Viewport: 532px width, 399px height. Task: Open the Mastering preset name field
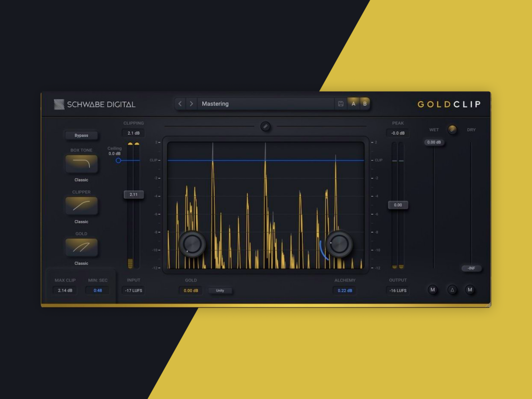tap(266, 104)
